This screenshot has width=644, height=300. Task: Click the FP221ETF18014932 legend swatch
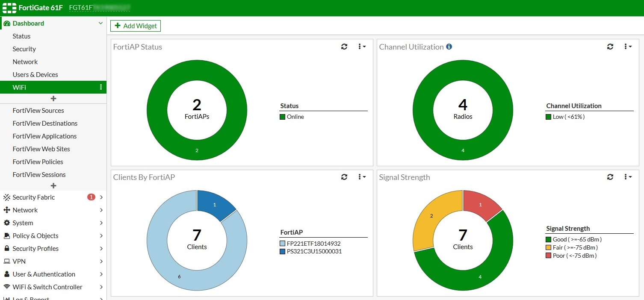coord(282,244)
